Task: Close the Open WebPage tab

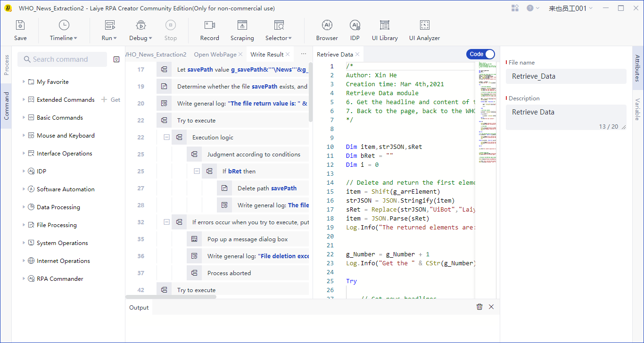Action: pos(241,55)
